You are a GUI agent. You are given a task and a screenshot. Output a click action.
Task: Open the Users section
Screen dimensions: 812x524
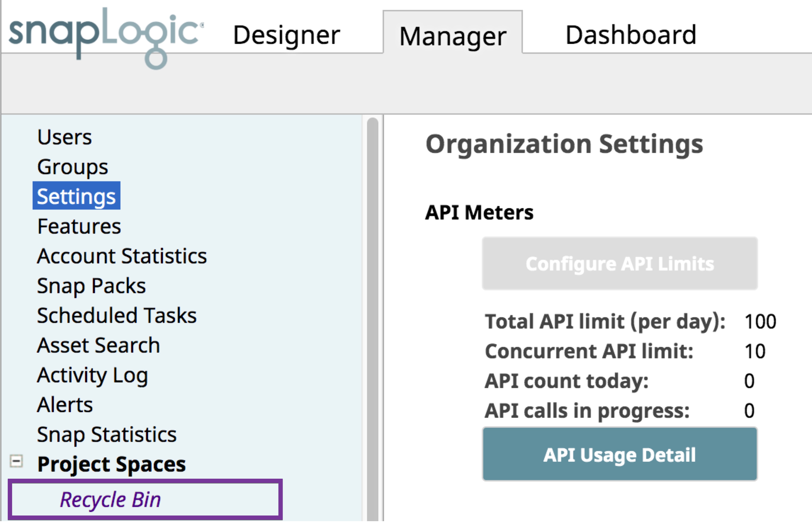coord(64,137)
